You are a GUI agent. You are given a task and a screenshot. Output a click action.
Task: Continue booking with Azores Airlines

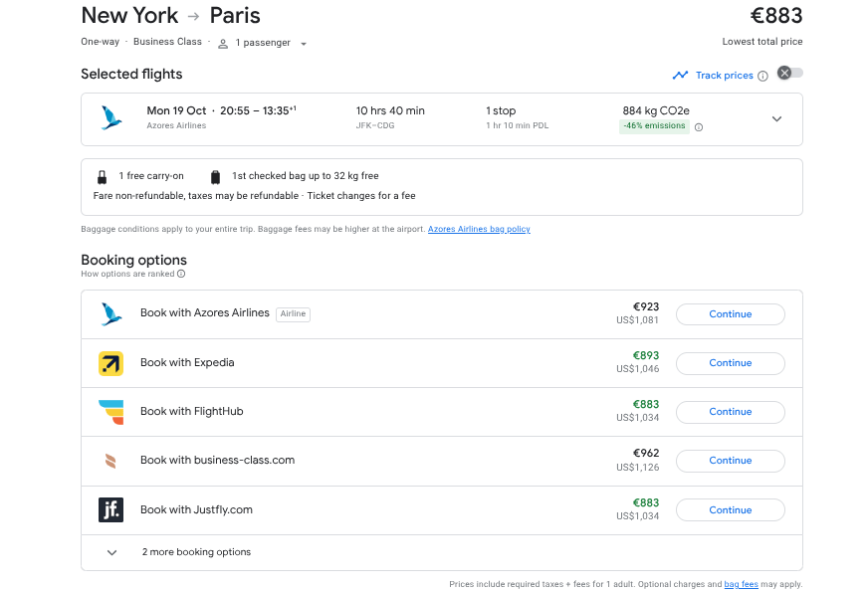[730, 314]
